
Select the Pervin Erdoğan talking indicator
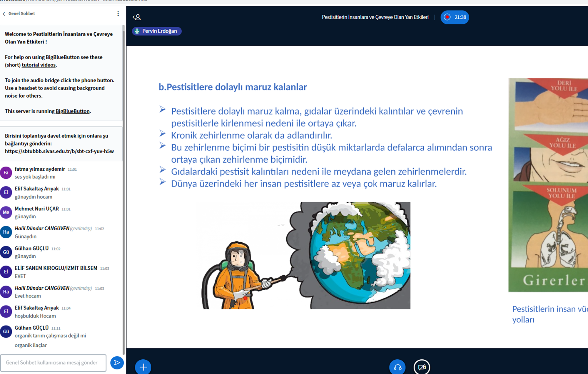157,31
